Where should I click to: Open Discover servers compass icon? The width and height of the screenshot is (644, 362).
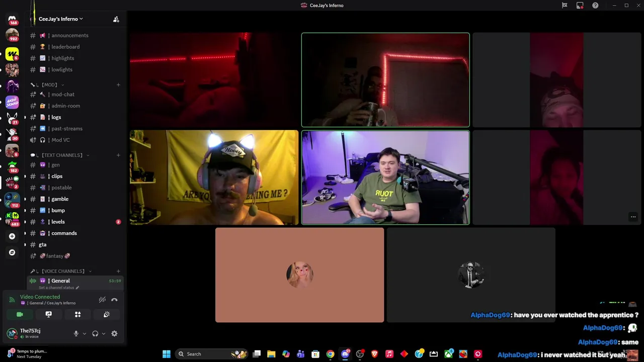point(12,252)
